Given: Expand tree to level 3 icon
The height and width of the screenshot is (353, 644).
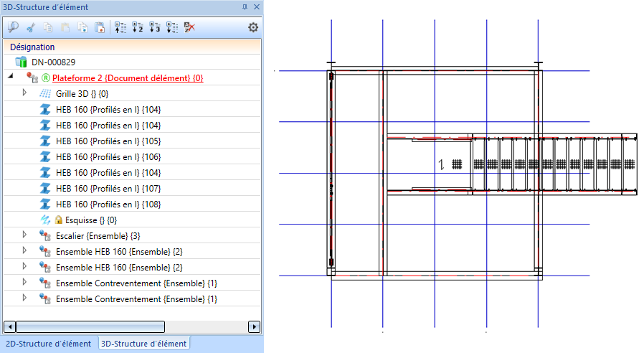Looking at the screenshot, I should point(154,27).
